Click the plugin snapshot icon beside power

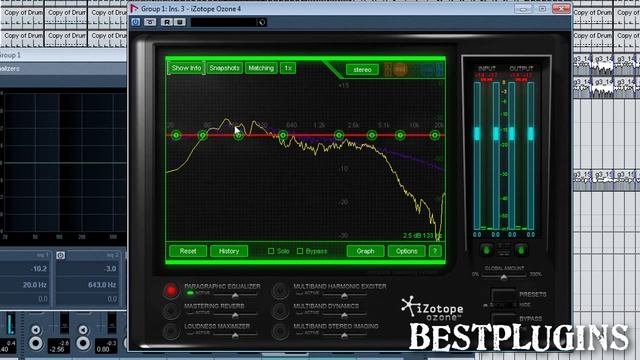point(150,22)
